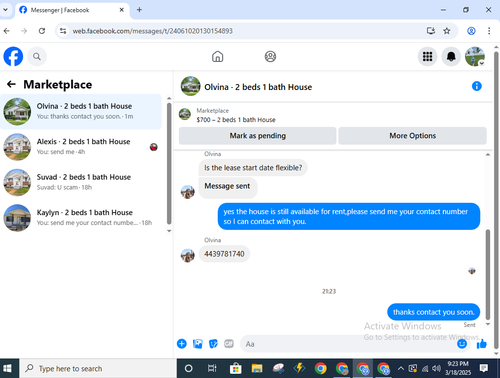
Task: Click the message bubble 4439781740
Action: tap(224, 254)
